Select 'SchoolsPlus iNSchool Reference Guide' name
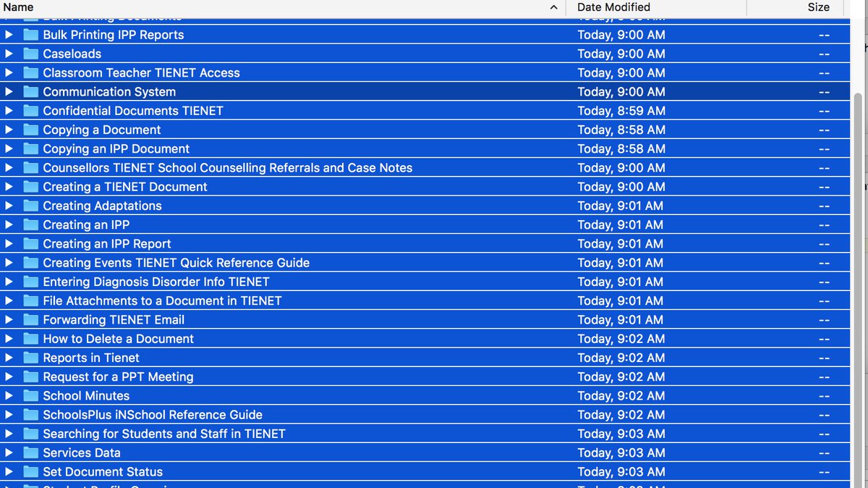 (153, 415)
